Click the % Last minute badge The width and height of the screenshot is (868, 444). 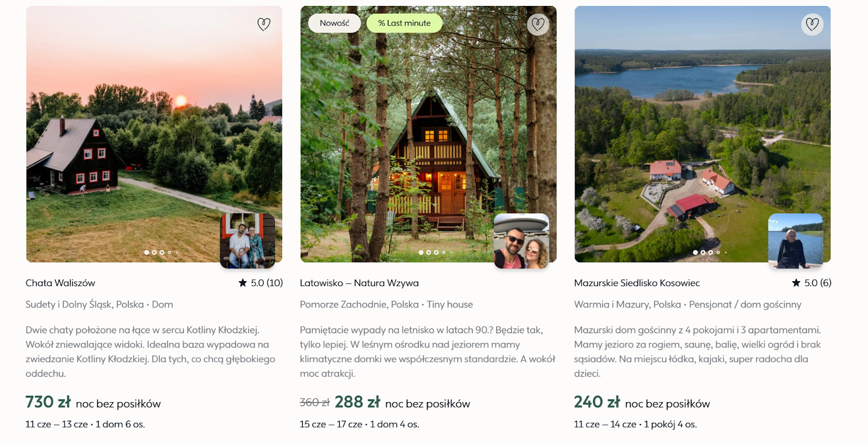pyautogui.click(x=404, y=23)
